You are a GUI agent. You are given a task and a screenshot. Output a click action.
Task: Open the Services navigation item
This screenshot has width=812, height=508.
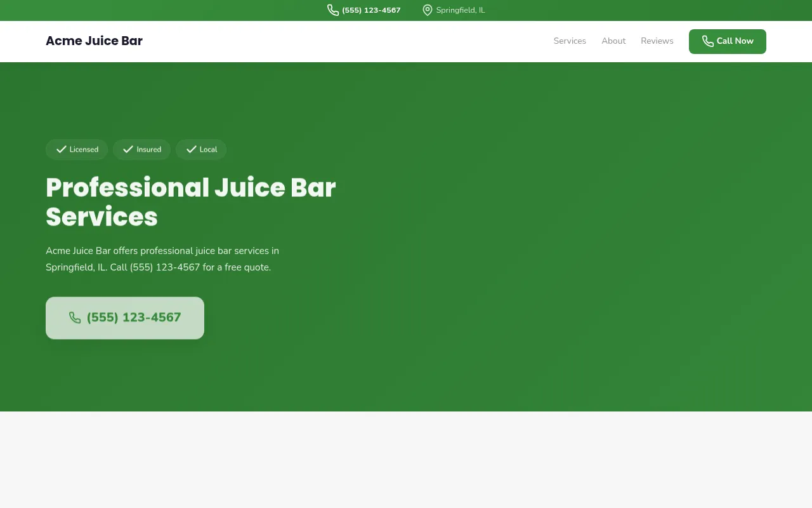coord(569,41)
